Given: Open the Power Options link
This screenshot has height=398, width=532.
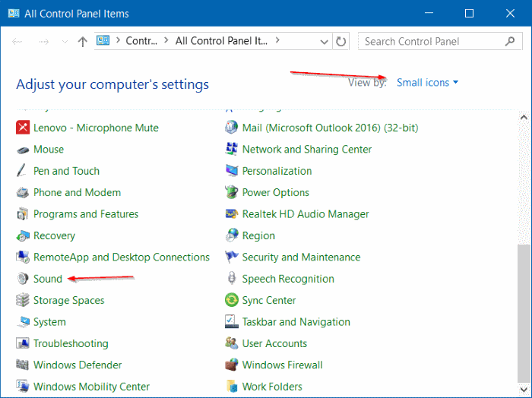Looking at the screenshot, I should point(275,193).
